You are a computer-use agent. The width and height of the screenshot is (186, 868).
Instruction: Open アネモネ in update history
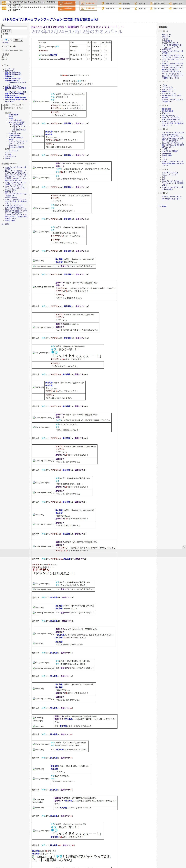pos(165,39)
